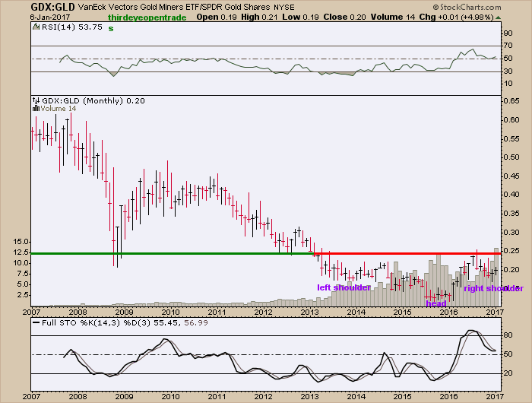Click the 2015 year label under stochastic panel
This screenshot has width=532, height=403.
(x=403, y=396)
